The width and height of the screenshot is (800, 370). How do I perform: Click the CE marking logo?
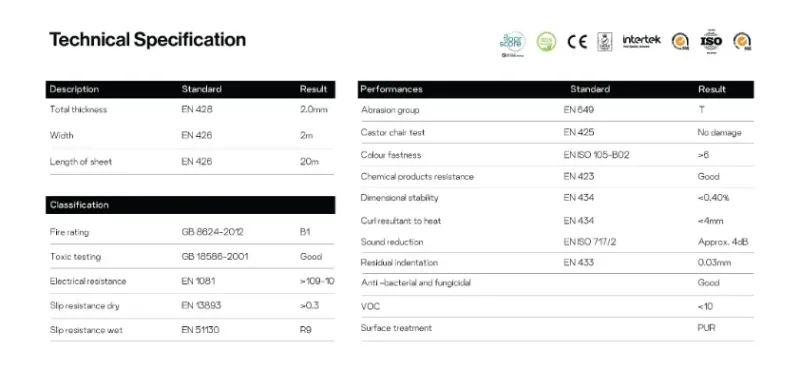pos(577,41)
